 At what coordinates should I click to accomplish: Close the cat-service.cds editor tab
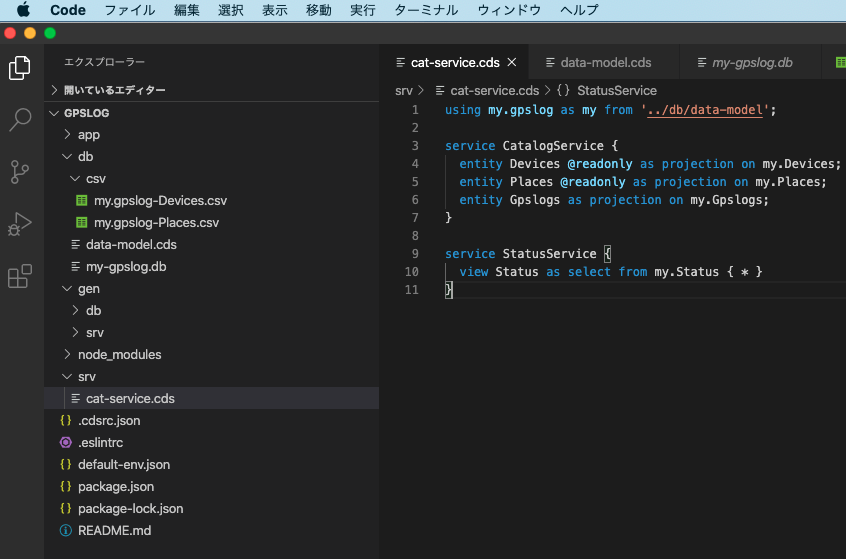(x=512, y=63)
